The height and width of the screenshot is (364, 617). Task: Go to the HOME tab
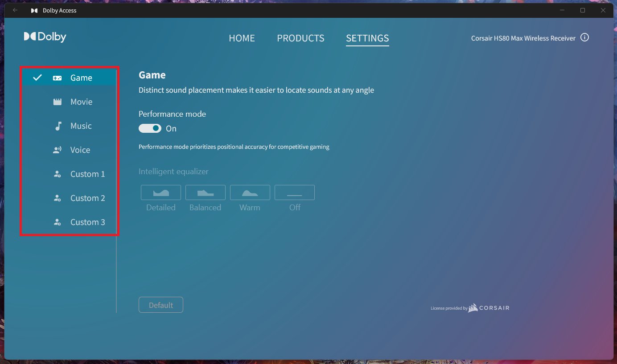(242, 38)
